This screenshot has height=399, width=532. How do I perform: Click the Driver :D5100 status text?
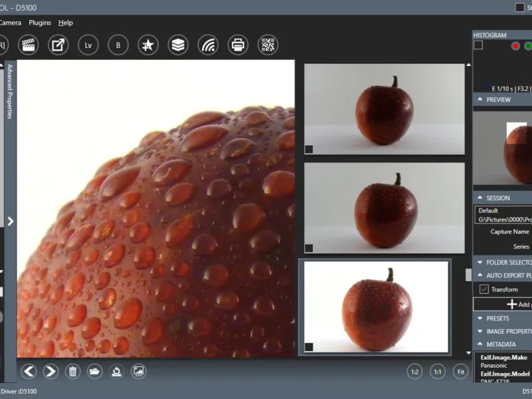pos(19,391)
